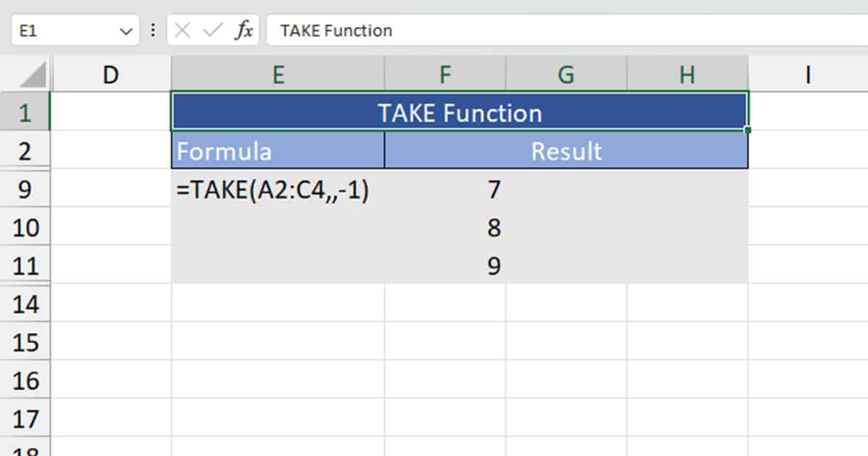This screenshot has width=868, height=456.
Task: Select row header 14
Action: point(26,304)
